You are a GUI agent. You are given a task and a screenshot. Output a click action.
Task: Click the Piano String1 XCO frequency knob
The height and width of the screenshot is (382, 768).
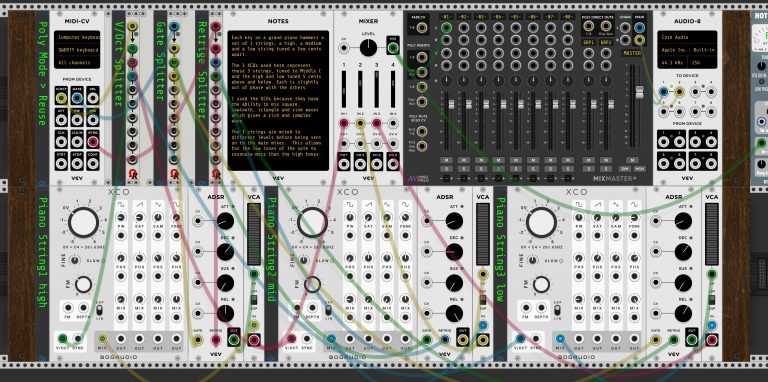click(83, 222)
